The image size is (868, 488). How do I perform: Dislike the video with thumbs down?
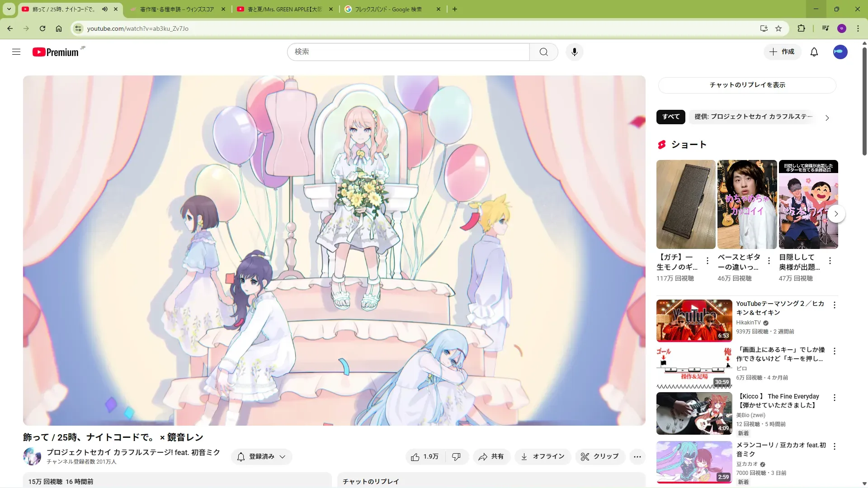[x=457, y=457]
